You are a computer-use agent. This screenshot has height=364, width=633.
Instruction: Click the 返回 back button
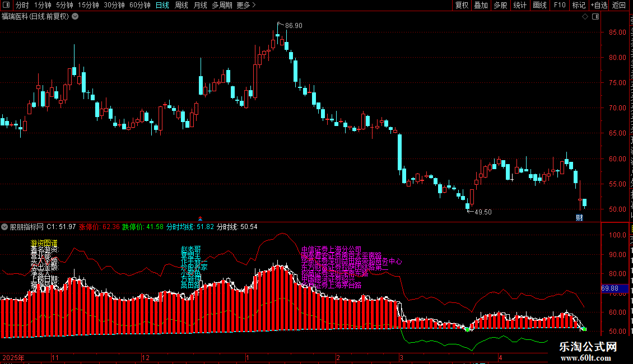coord(619,5)
